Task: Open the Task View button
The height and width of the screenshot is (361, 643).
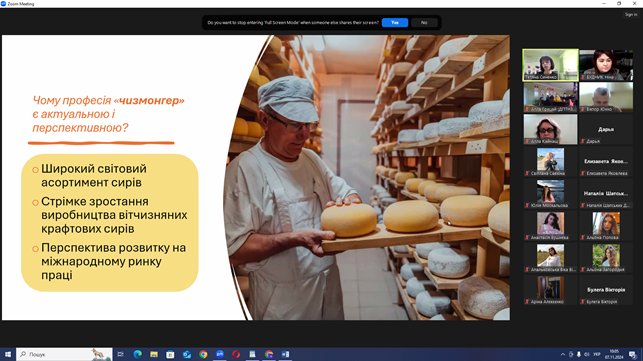Action: (121, 354)
